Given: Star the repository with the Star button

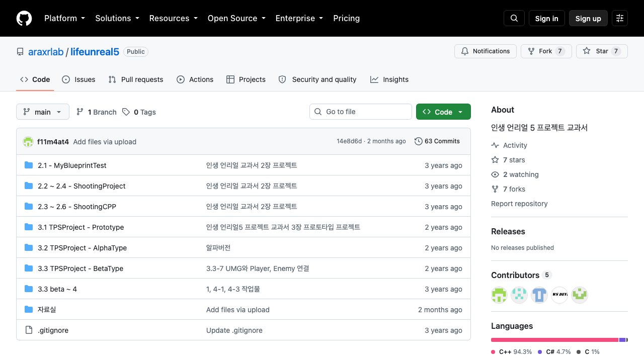Looking at the screenshot, I should 602,51.
